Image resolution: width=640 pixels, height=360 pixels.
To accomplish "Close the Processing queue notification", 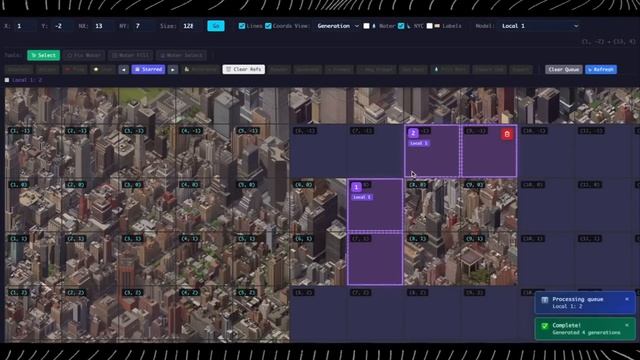I will [627, 299].
